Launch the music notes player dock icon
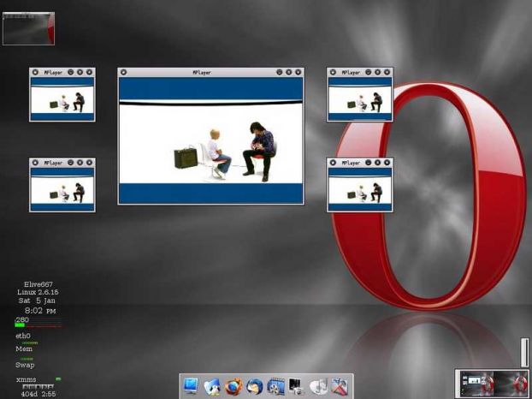The image size is (532, 399). 318,387
